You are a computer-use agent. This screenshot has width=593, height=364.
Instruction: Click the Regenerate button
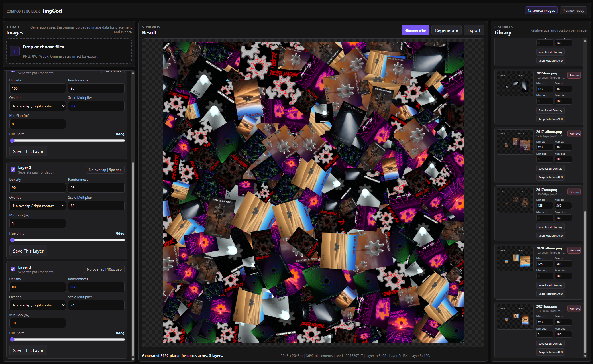[x=446, y=30]
